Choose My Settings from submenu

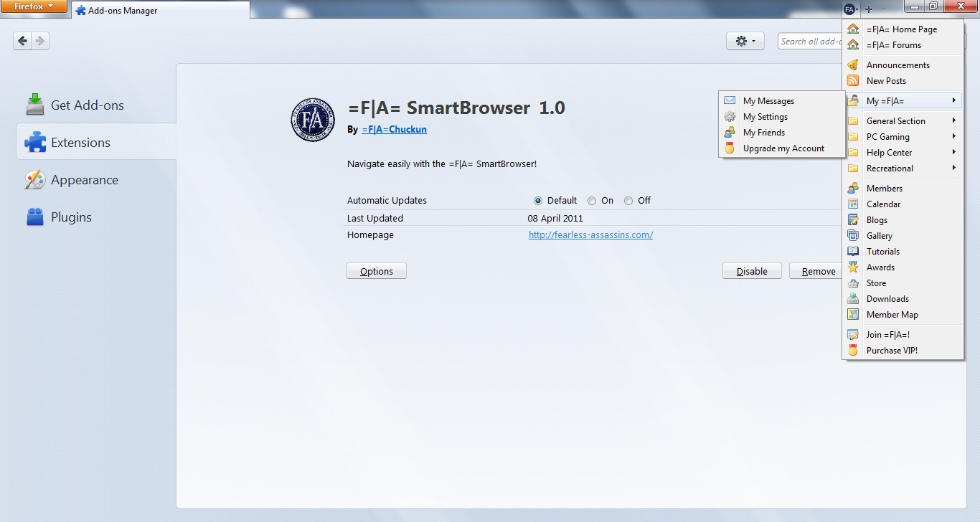(782, 117)
